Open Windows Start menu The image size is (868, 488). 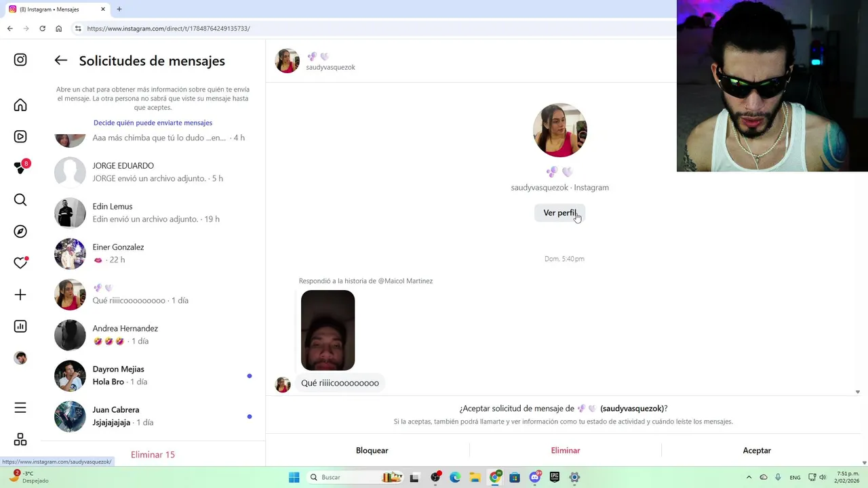coord(294,477)
